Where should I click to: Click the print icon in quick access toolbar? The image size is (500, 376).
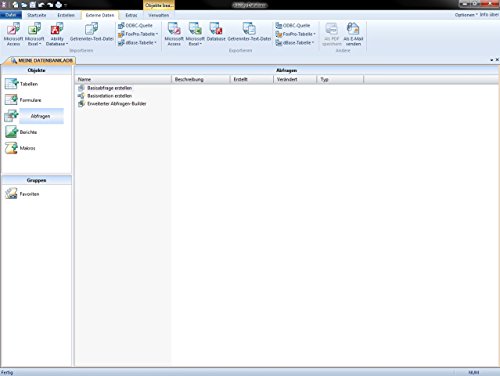pos(58,5)
